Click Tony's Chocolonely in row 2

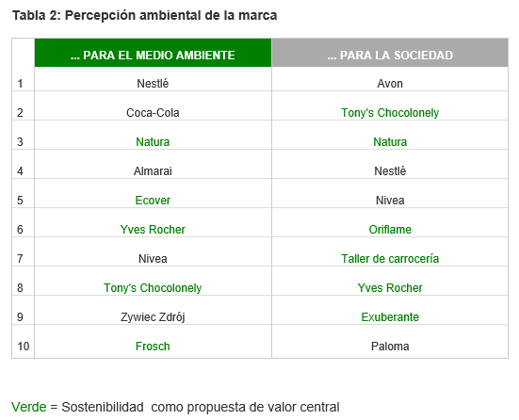point(390,112)
